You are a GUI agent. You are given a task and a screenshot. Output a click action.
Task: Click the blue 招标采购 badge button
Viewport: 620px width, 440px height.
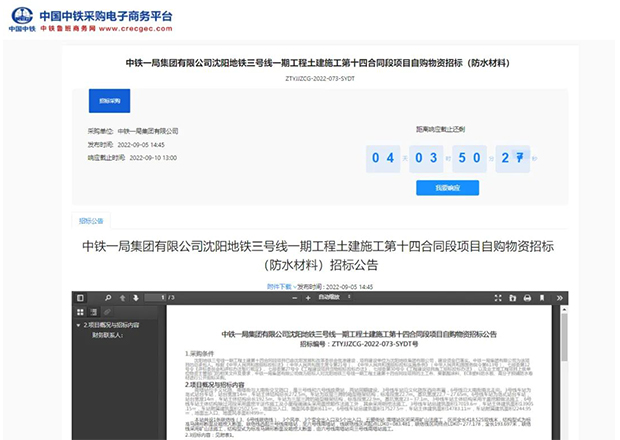[x=110, y=101]
